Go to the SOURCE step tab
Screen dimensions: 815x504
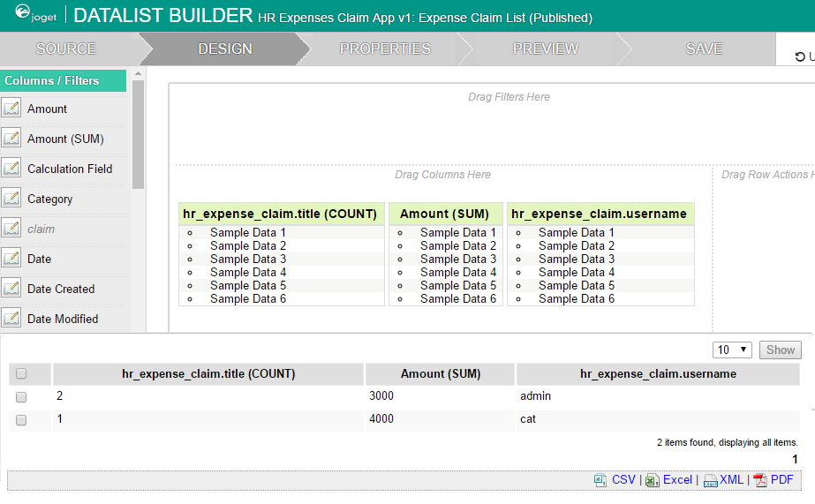66,49
